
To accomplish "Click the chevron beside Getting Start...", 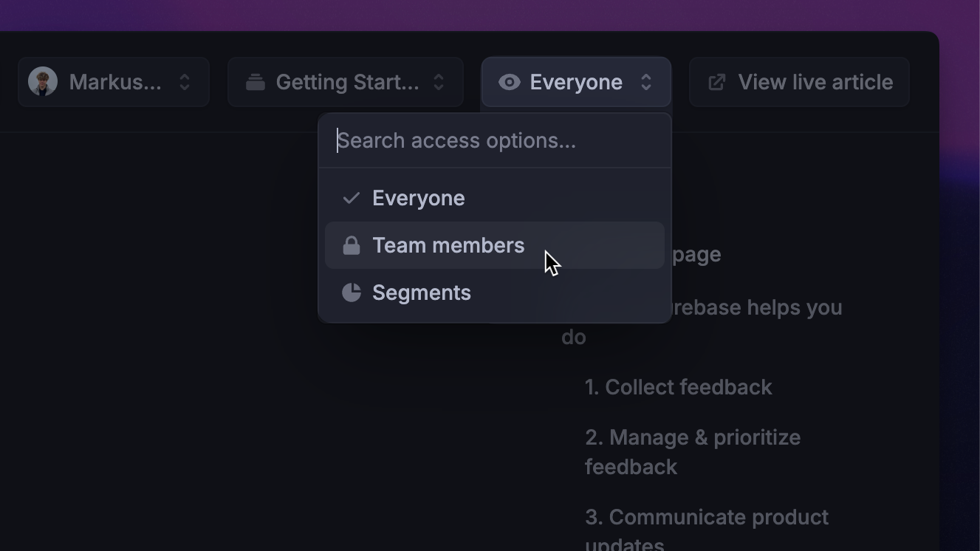I will coord(437,82).
